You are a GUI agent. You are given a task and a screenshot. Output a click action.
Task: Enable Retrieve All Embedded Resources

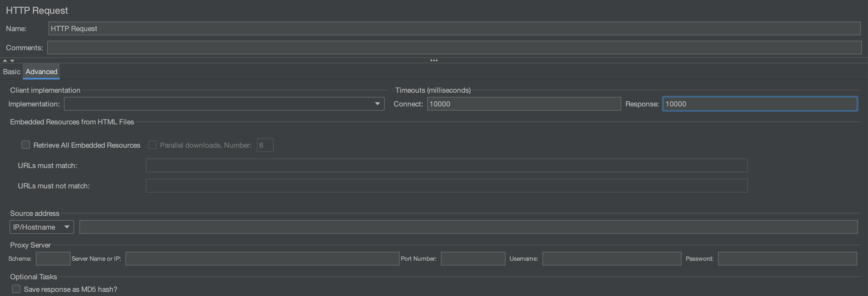tap(26, 145)
